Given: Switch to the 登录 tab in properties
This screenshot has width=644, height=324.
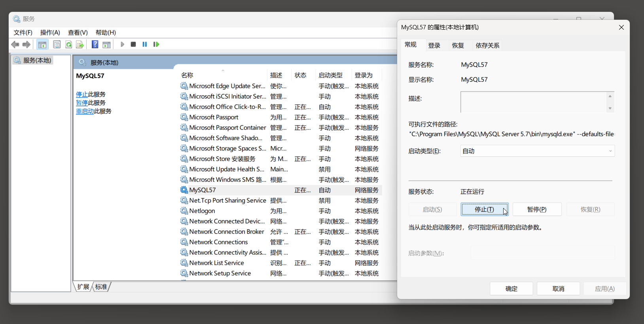Looking at the screenshot, I should [434, 46].
